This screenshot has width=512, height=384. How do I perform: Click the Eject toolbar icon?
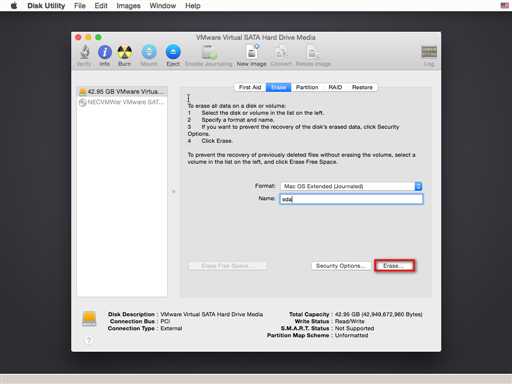(x=173, y=55)
